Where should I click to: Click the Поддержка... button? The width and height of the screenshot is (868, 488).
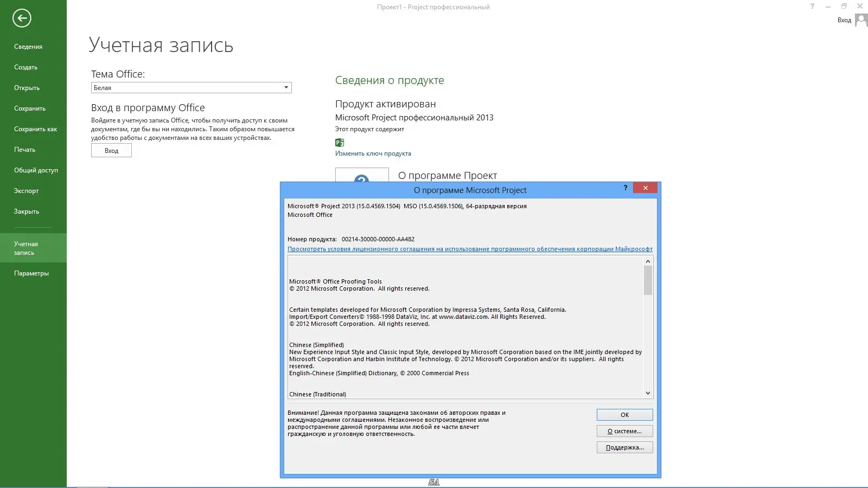pyautogui.click(x=624, y=447)
